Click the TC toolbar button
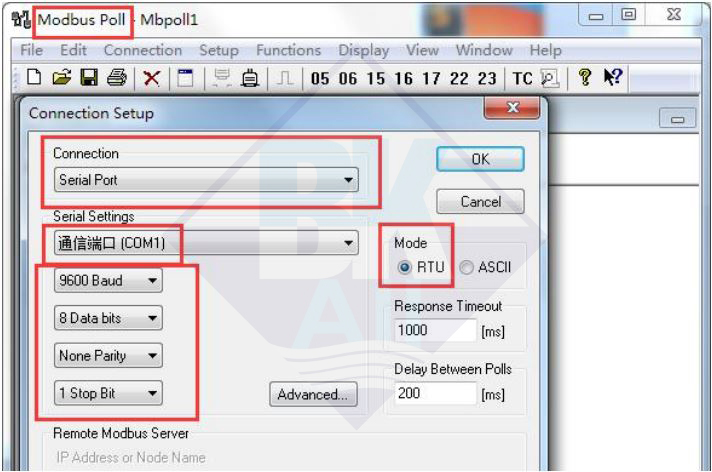This screenshot has height=472, width=712. pyautogui.click(x=522, y=79)
